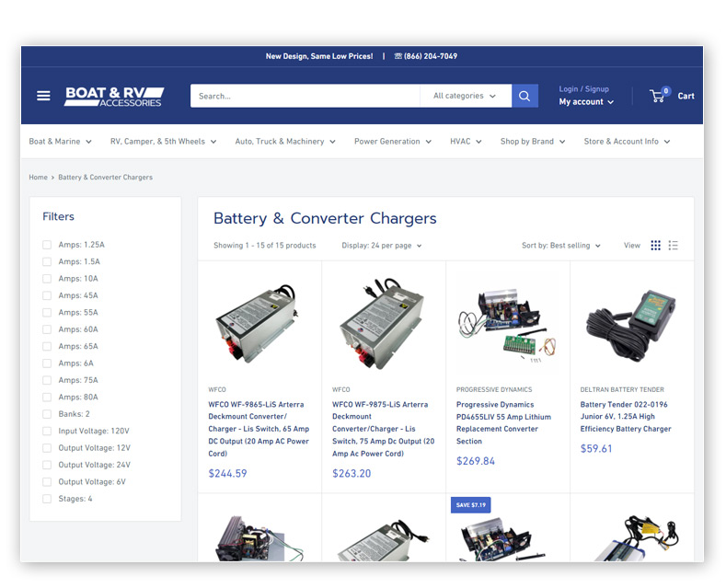Check the Input Voltage: 120V filter
The height and width of the screenshot is (588, 726).
(47, 431)
